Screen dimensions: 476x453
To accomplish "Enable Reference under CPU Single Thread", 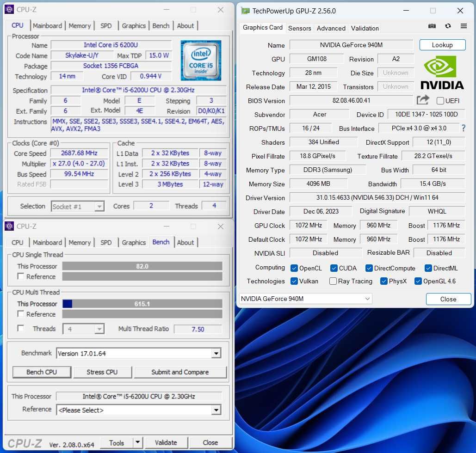I will pyautogui.click(x=21, y=276).
